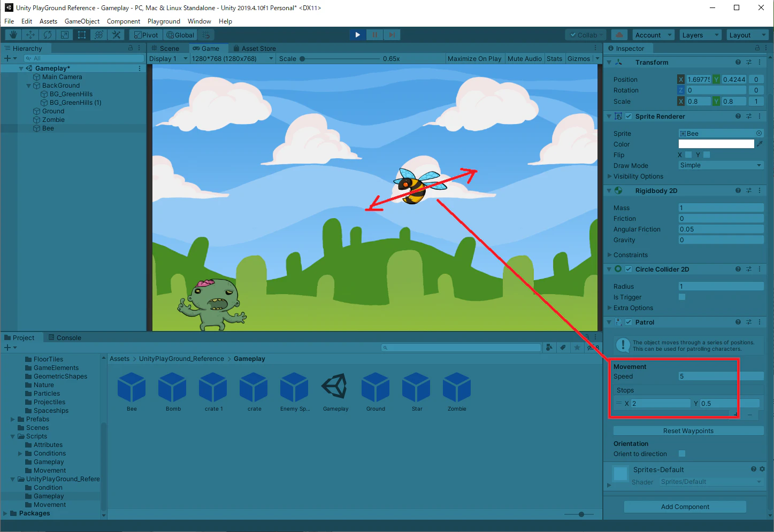Pick color with the eyedropper icon
This screenshot has height=532, width=774.
pyautogui.click(x=760, y=144)
